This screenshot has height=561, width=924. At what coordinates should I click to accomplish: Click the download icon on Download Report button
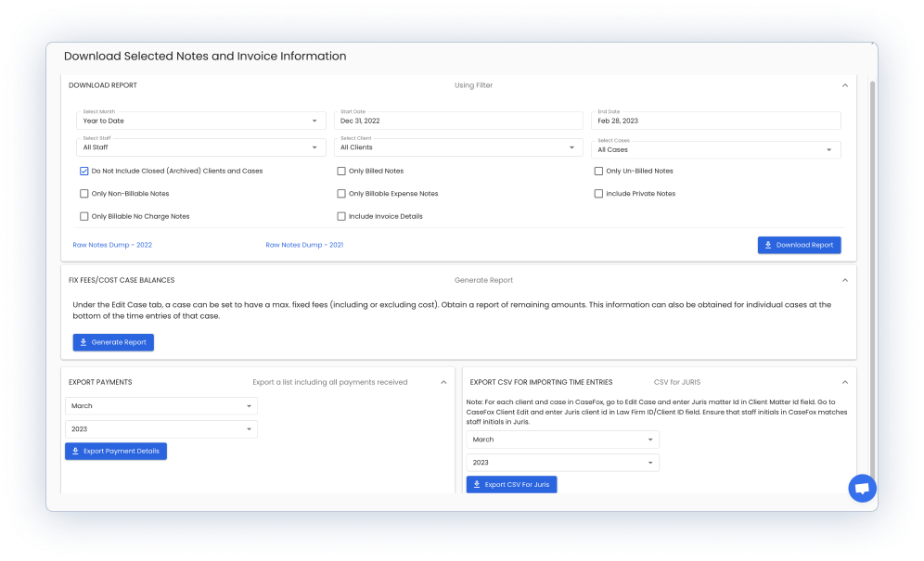tap(767, 244)
